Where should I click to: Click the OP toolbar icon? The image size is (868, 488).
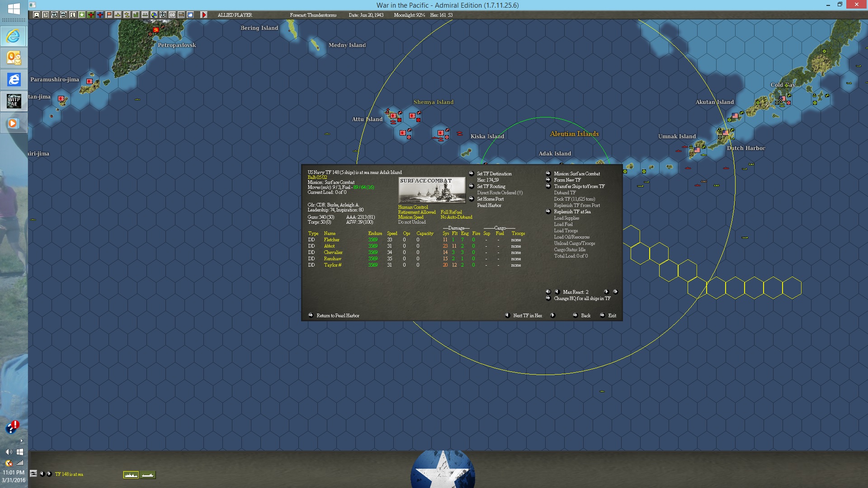point(172,15)
